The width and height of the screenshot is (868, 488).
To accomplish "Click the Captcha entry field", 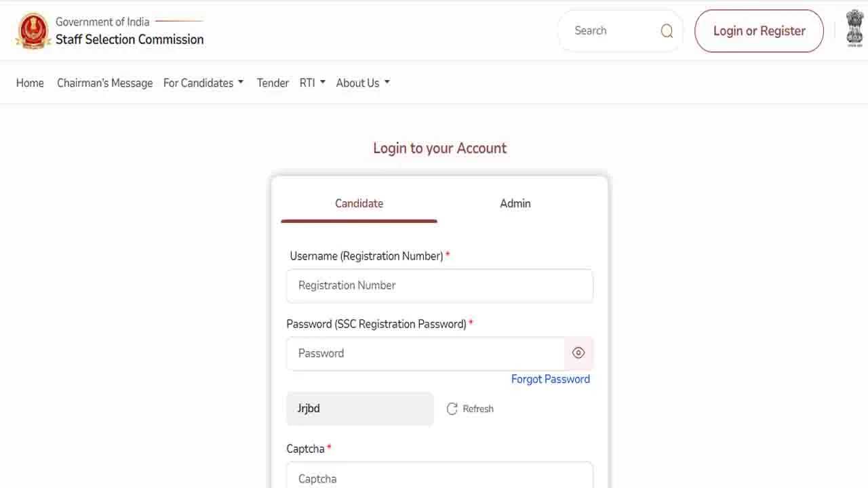I will coord(439,477).
